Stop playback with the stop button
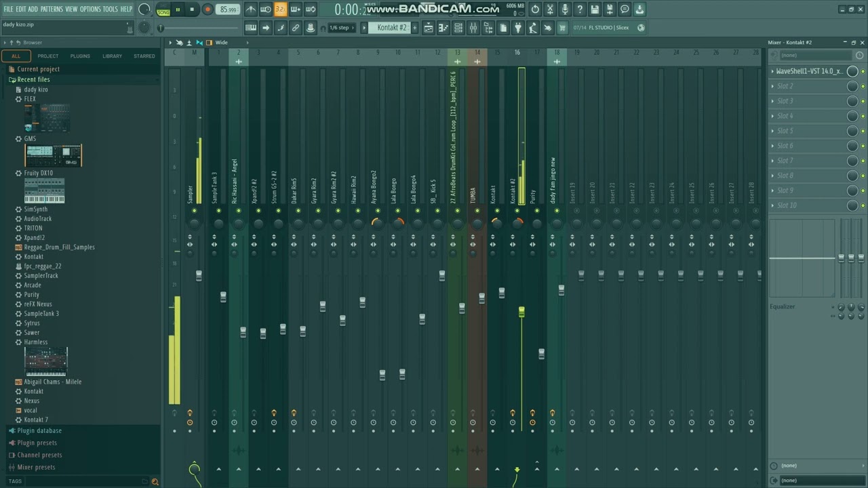The width and height of the screenshot is (868, 488). 192,9
